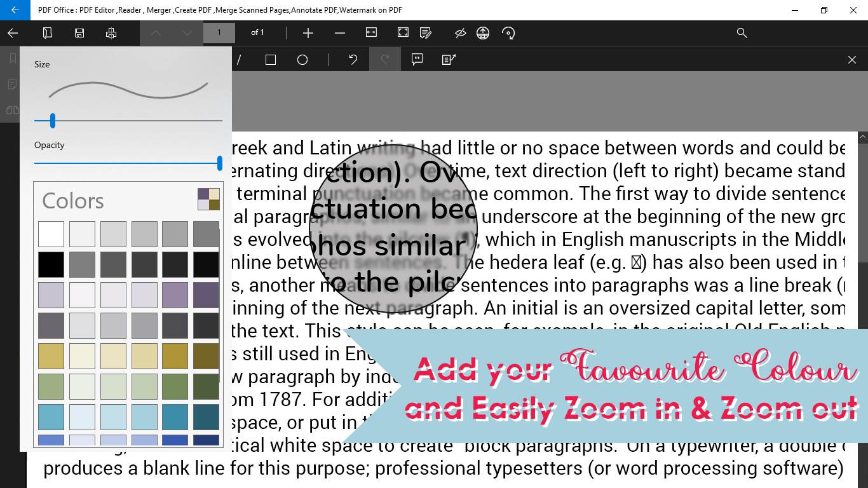
Task: Pick the dark purple color swatch
Action: 206,295
